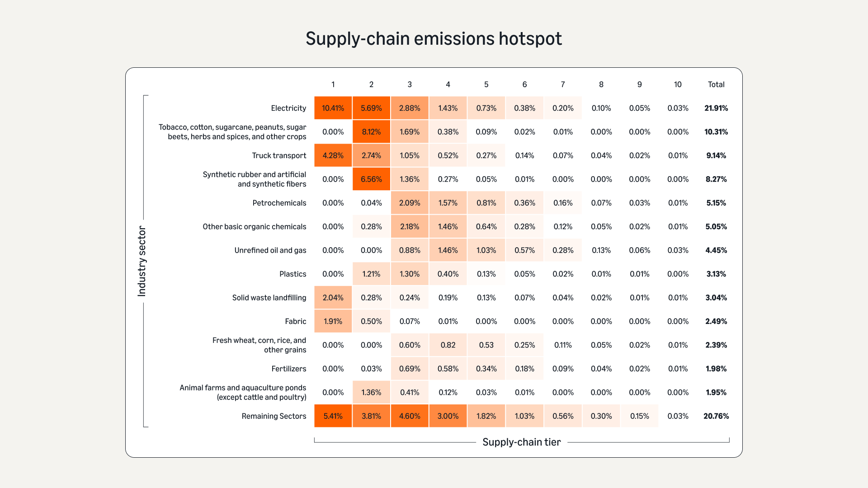Select the tier "5" column header
Screen dimensions: 868x488
click(486, 84)
